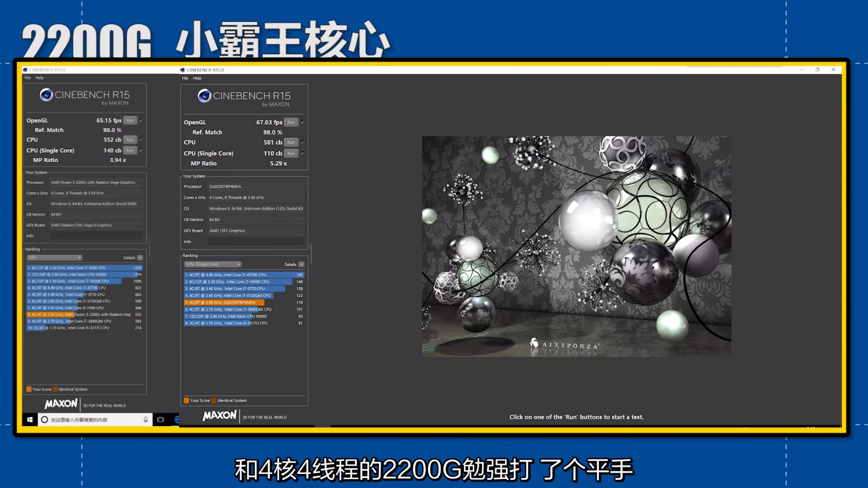Click Identical System swatch in right window
This screenshot has height=488, width=868.
point(214,401)
